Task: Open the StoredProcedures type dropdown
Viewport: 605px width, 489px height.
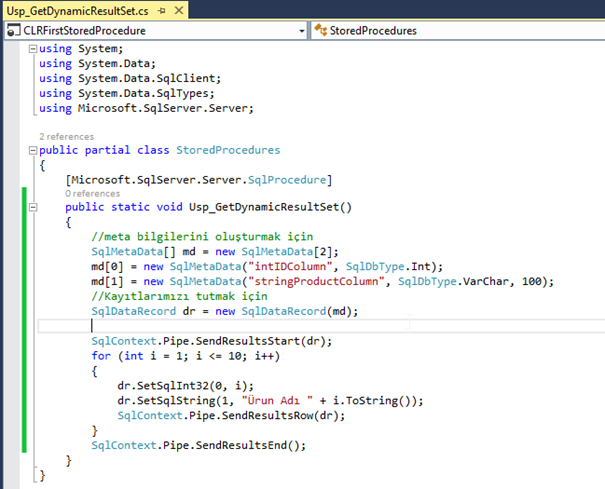Action: tap(458, 30)
